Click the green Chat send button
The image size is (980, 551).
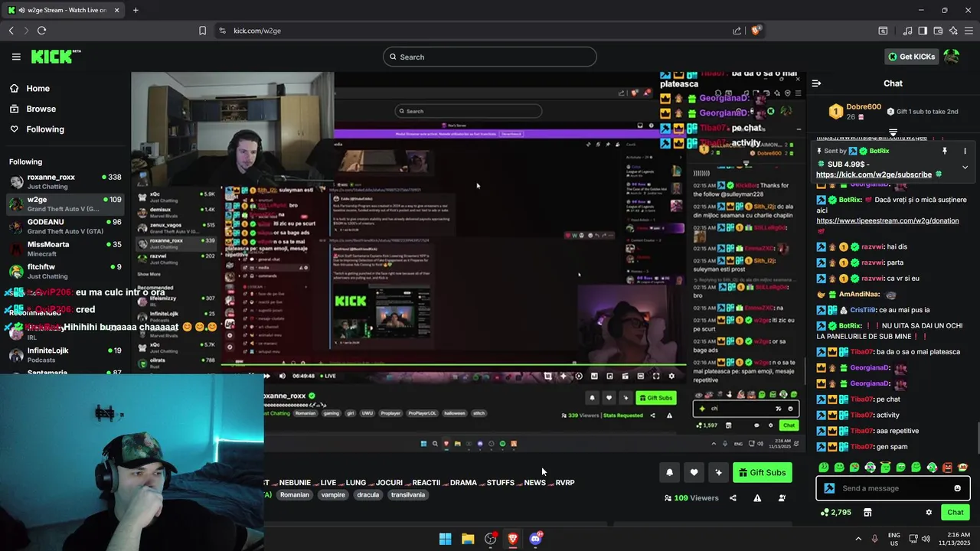click(x=955, y=512)
